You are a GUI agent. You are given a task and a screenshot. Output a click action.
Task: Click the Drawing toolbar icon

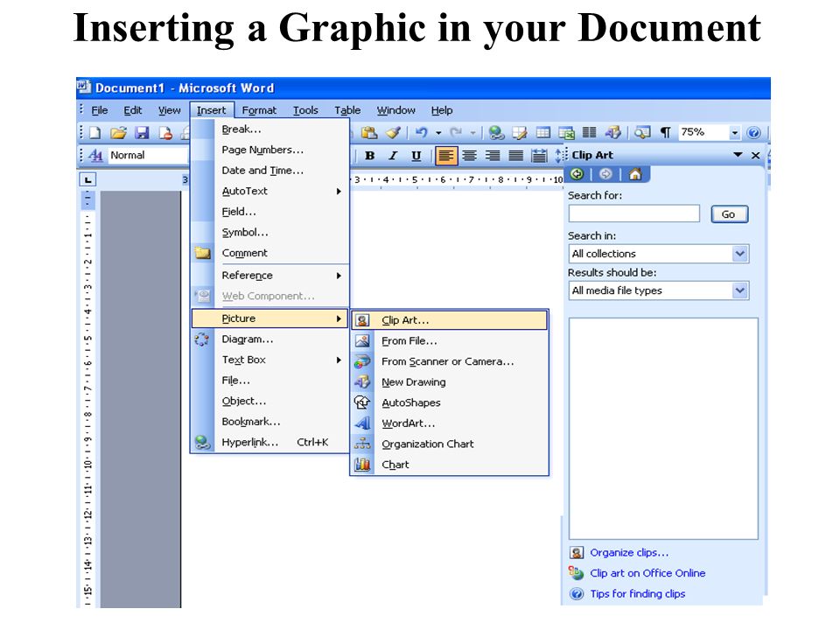tap(612, 132)
